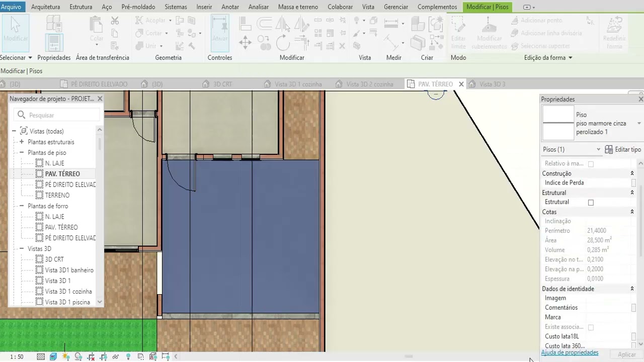This screenshot has width=644, height=362.
Task: Open the floor type selector dropdown
Action: (639, 124)
